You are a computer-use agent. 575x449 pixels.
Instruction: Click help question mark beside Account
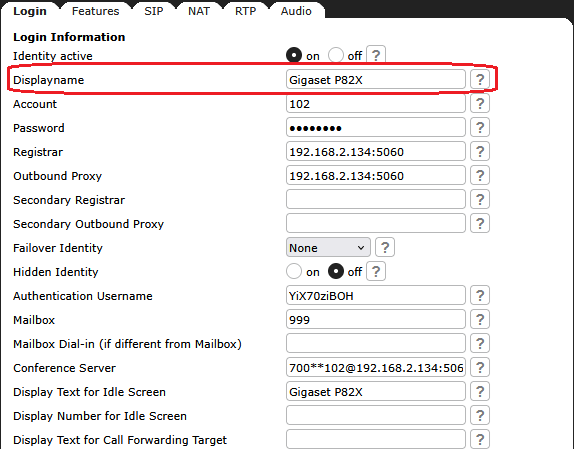click(480, 103)
